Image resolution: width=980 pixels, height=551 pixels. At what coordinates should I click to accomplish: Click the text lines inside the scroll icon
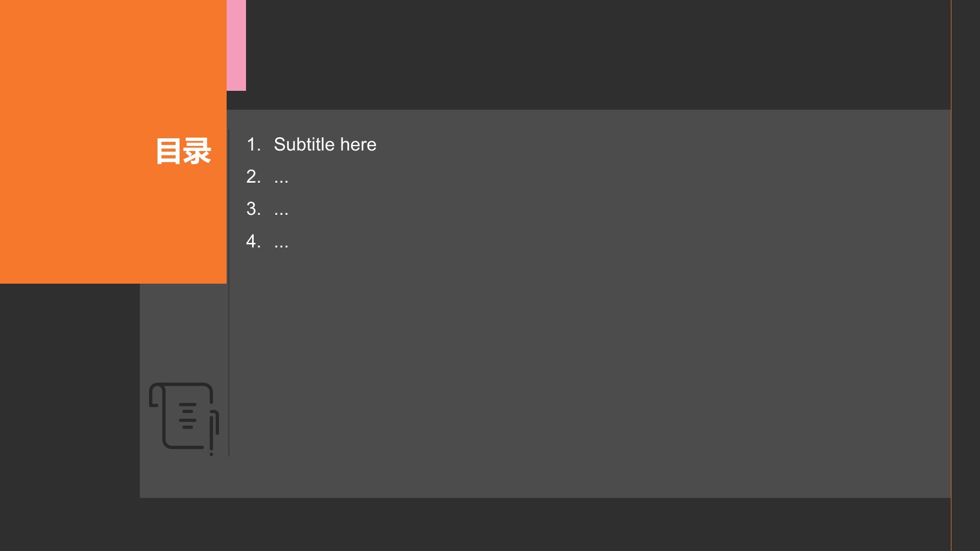coord(187,416)
